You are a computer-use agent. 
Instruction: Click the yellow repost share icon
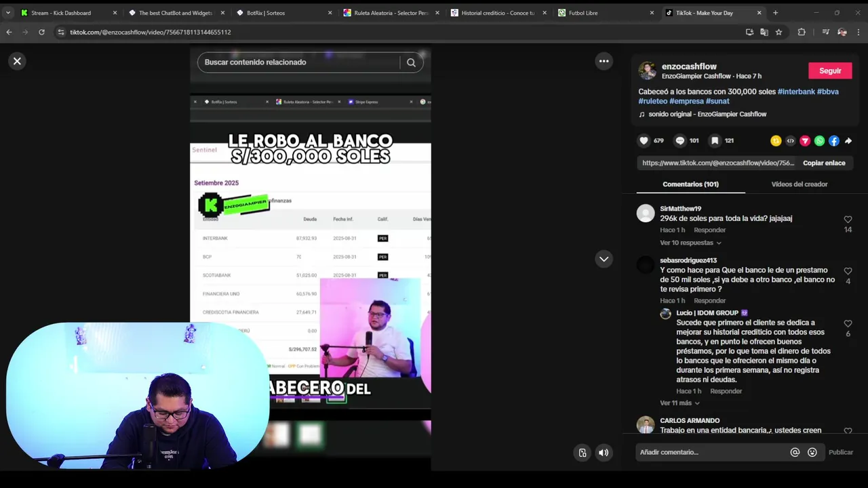coord(776,141)
